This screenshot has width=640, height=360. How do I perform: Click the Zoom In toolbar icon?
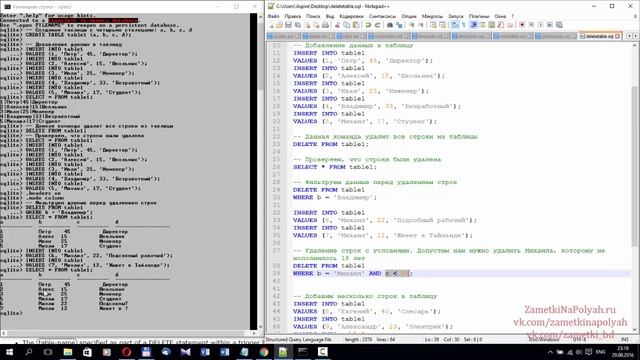pos(411,25)
